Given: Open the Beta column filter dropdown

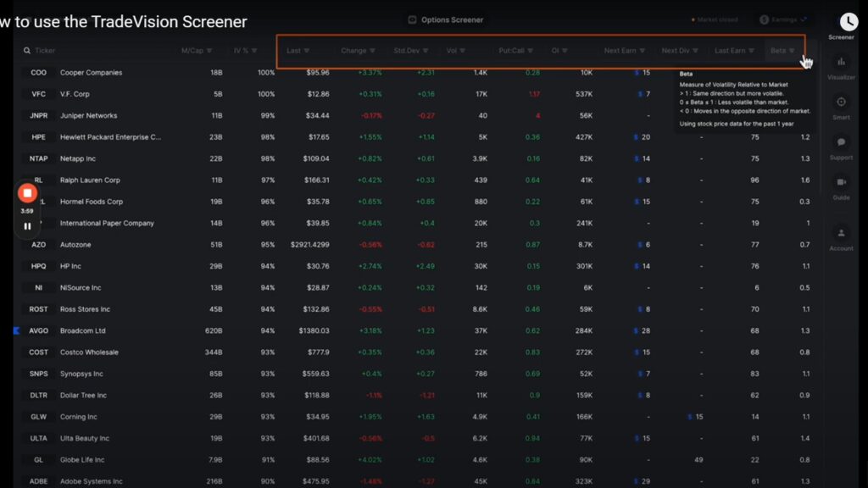Looking at the screenshot, I should pos(782,50).
